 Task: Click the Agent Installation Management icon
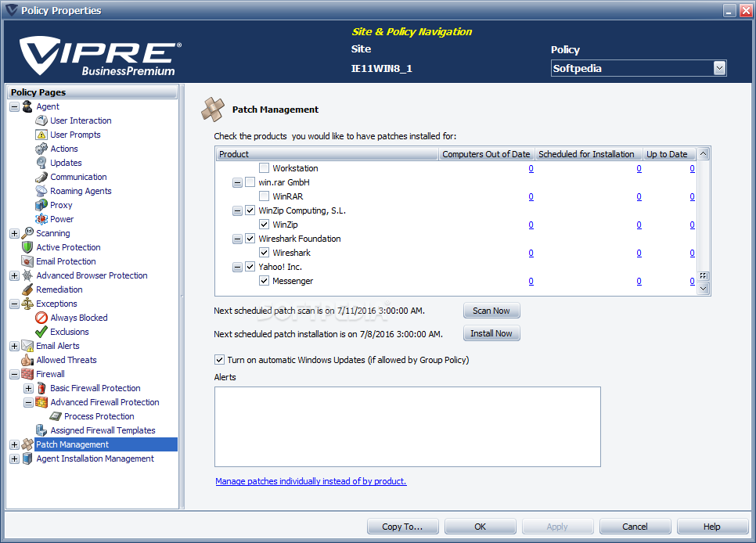point(27,458)
